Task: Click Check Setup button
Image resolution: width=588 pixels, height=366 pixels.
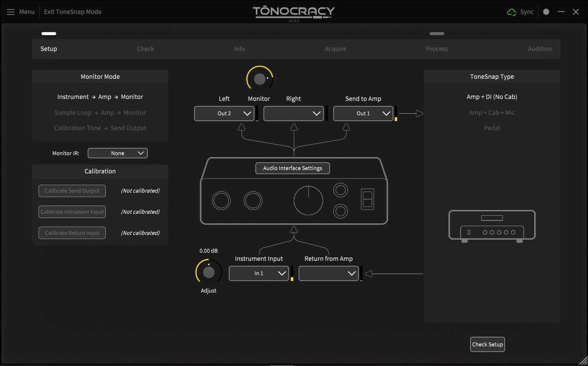Action: point(487,344)
